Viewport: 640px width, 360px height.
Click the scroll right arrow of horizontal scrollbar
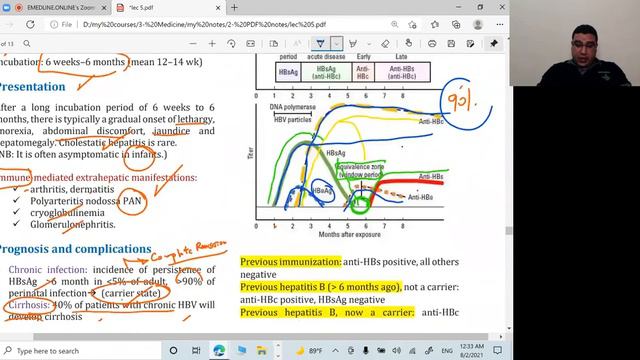(x=501, y=337)
